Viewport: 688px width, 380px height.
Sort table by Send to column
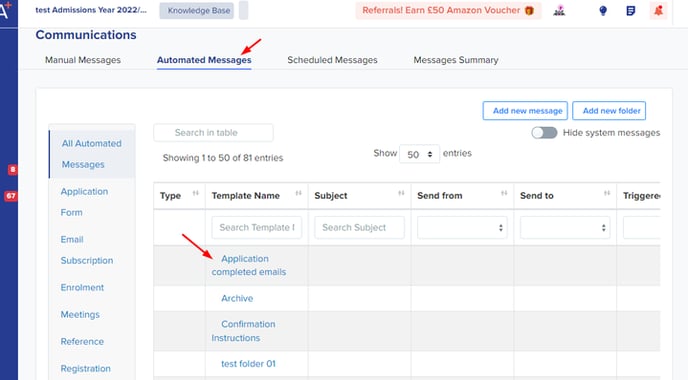tap(607, 193)
